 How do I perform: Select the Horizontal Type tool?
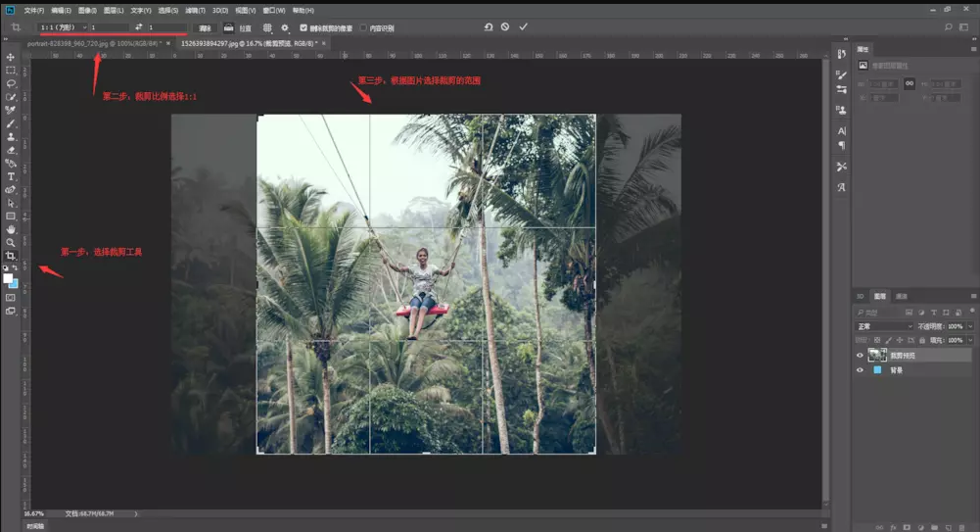pyautogui.click(x=11, y=176)
